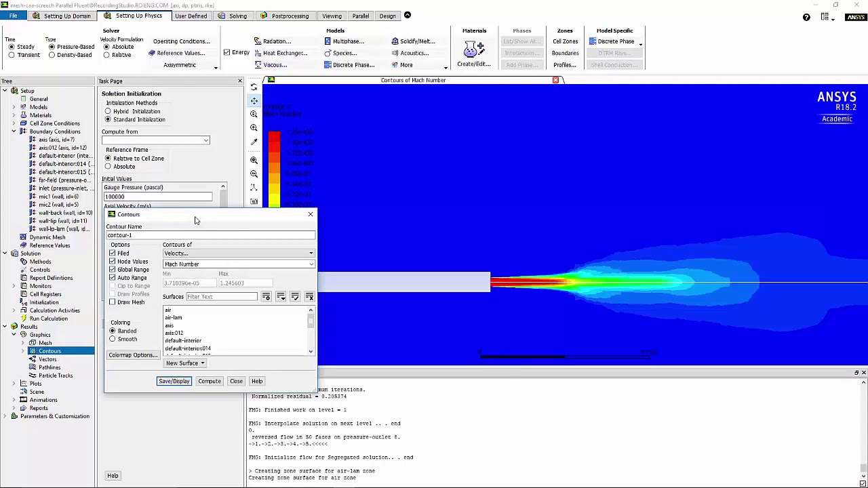The image size is (868, 488).
Task: Click the zoom in/out magnifier tool
Action: 254,114
